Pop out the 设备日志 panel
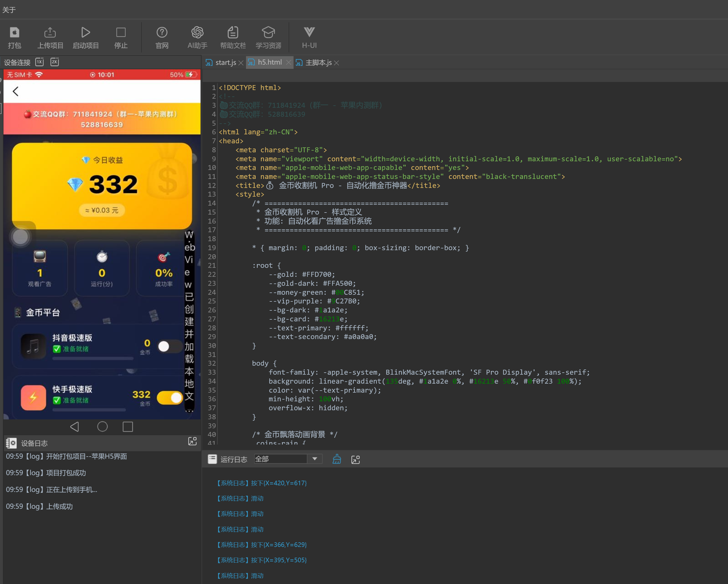The image size is (728, 584). (192, 442)
